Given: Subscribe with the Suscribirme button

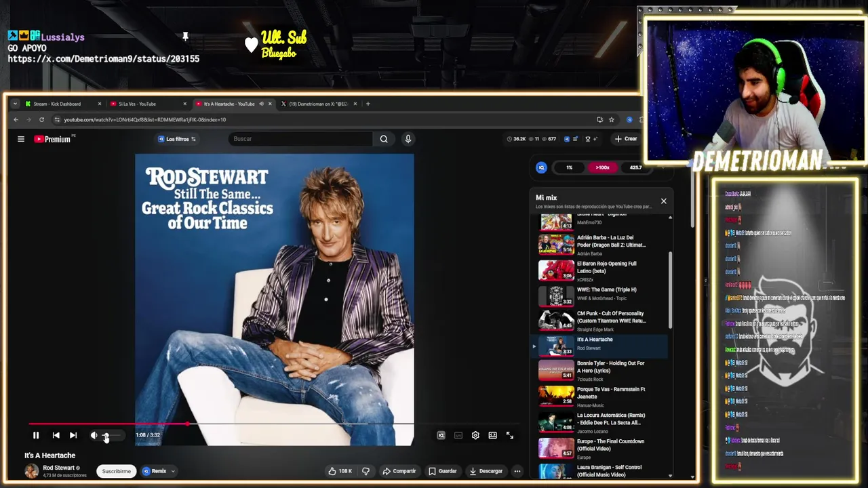Looking at the screenshot, I should (116, 471).
